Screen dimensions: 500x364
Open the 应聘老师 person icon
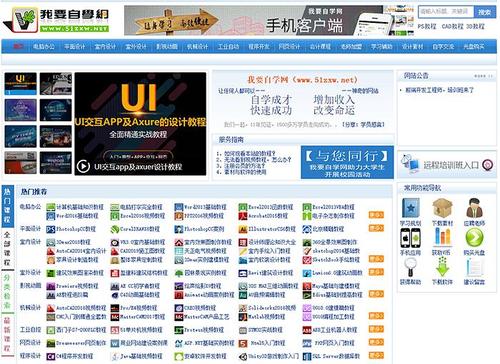[474, 208]
